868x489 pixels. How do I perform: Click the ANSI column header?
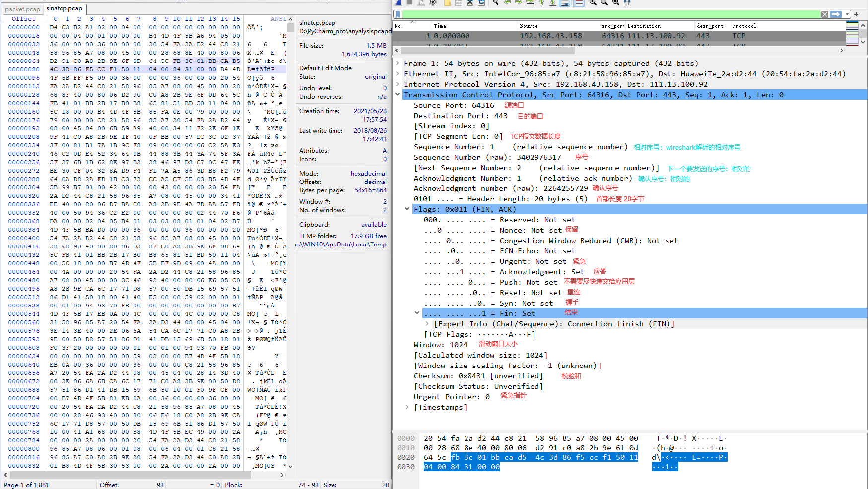click(278, 19)
